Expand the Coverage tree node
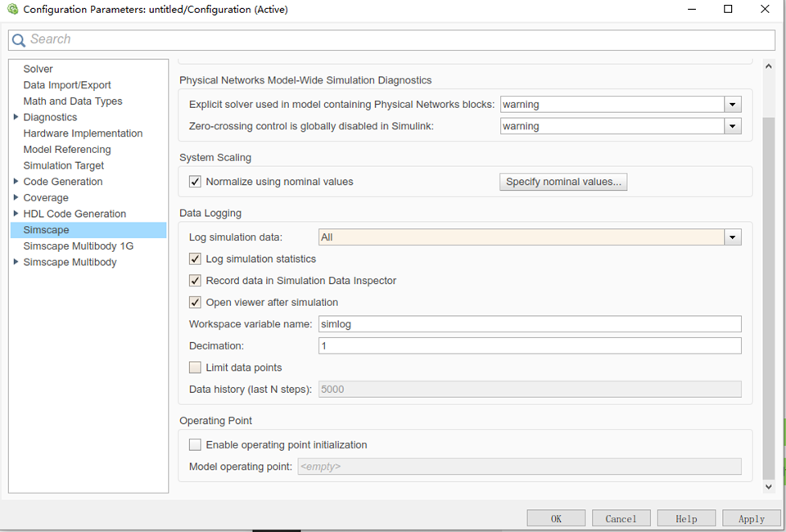 [x=16, y=197]
